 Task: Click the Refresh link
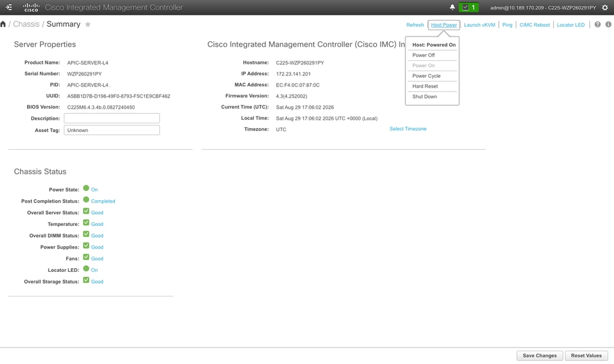(x=415, y=25)
